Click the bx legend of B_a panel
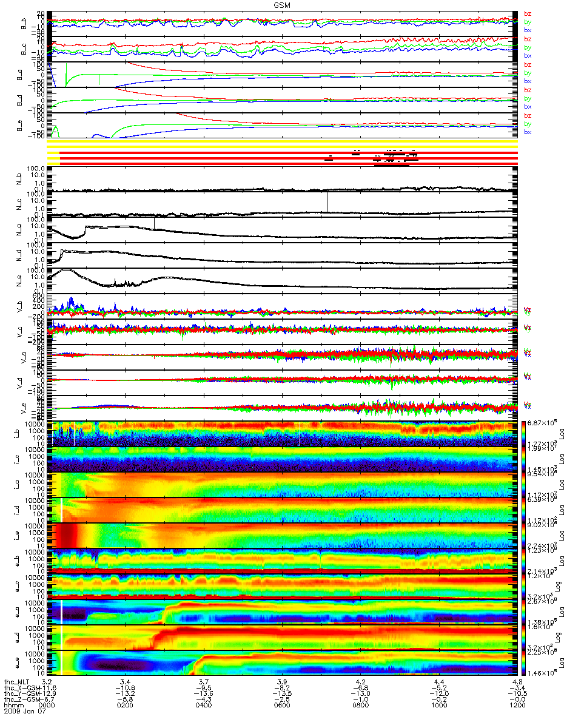The width and height of the screenshot is (564, 728). (x=527, y=81)
